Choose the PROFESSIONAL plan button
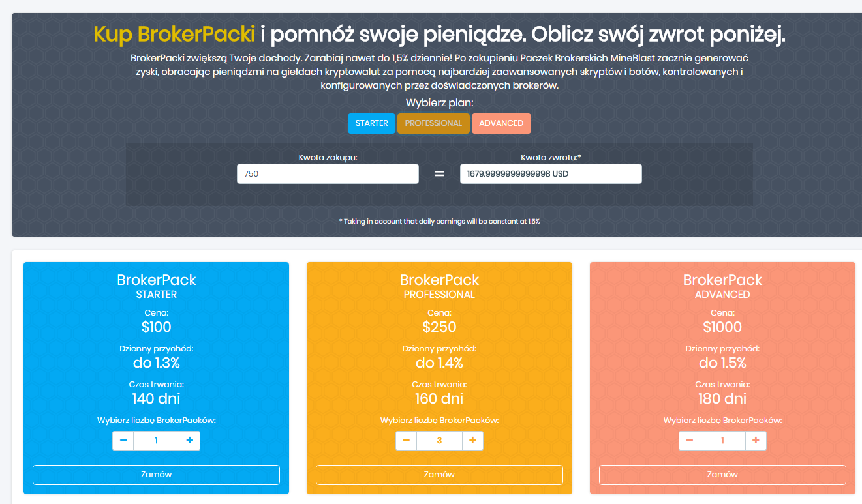Screen dimensions: 862x504 433,123
